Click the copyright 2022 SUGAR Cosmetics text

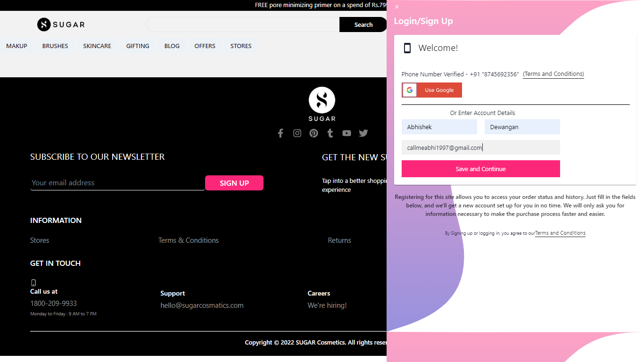click(316, 343)
